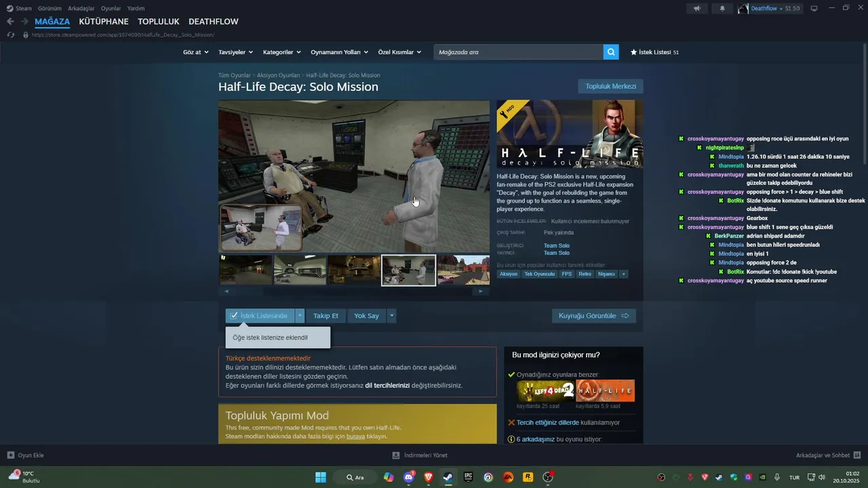The image size is (868, 488).
Task: Click the Topluluk Merkezi button
Action: pyautogui.click(x=610, y=86)
